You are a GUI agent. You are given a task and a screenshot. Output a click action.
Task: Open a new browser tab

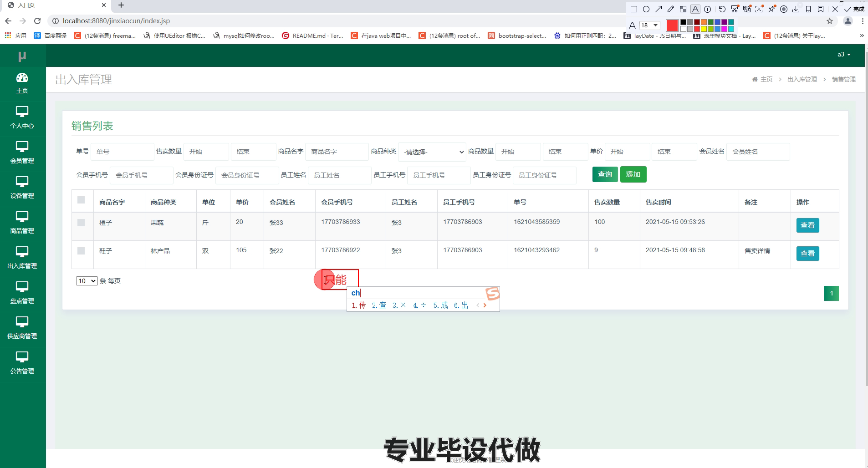tap(121, 5)
